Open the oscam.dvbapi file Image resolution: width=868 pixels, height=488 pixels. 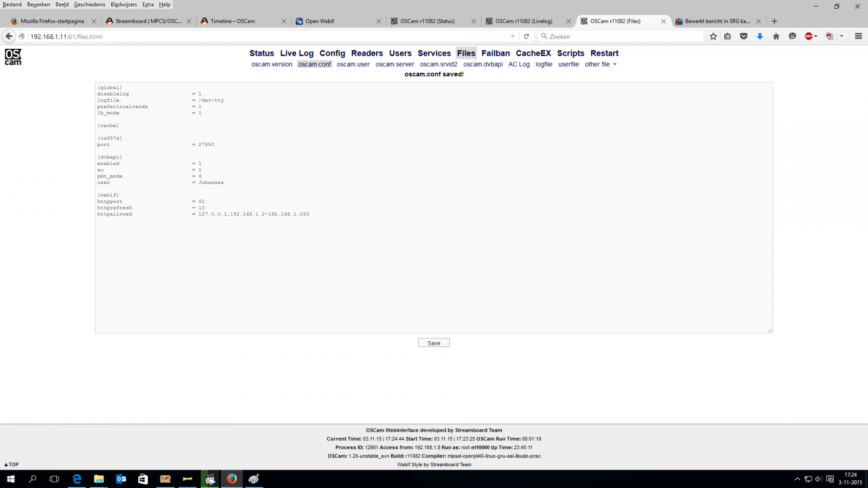tap(483, 64)
